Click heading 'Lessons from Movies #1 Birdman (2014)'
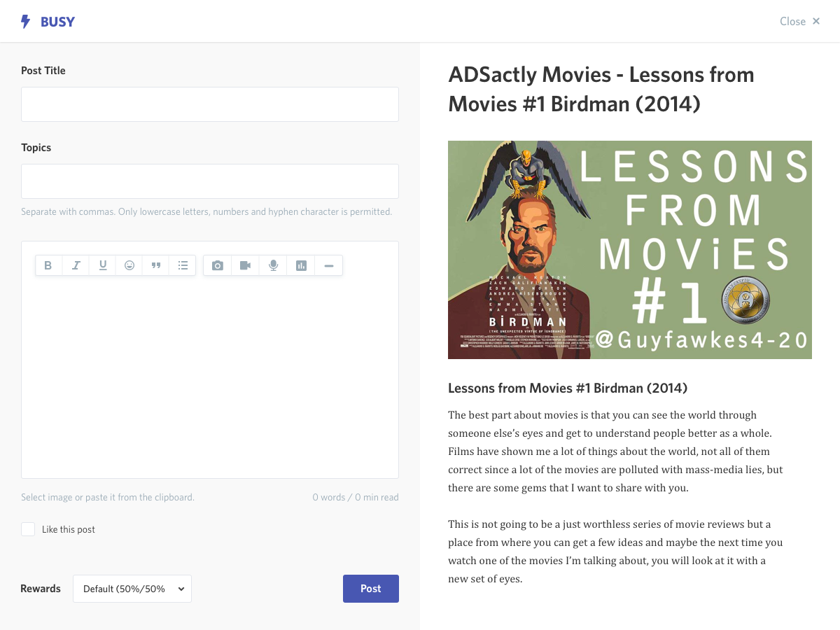 (x=568, y=388)
